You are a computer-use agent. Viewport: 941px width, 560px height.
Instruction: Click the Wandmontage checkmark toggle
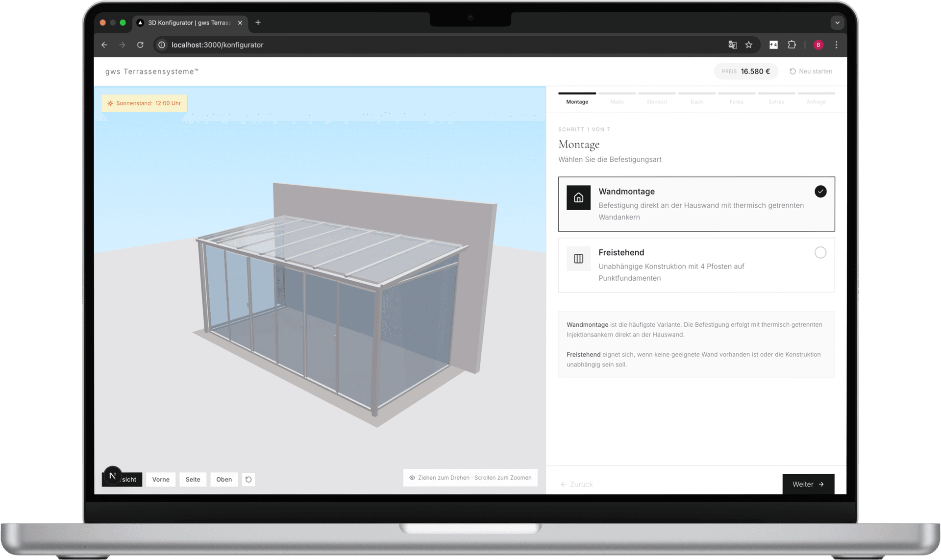(821, 191)
